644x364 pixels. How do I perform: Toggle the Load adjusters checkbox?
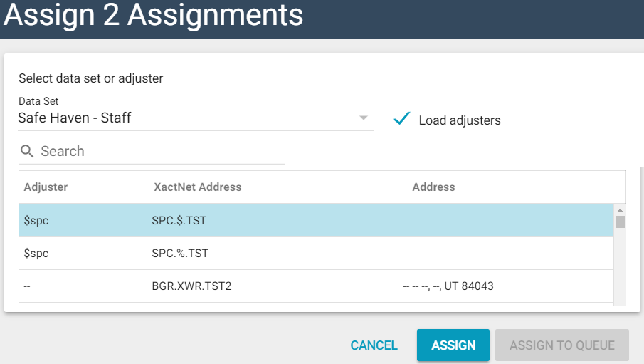point(402,119)
